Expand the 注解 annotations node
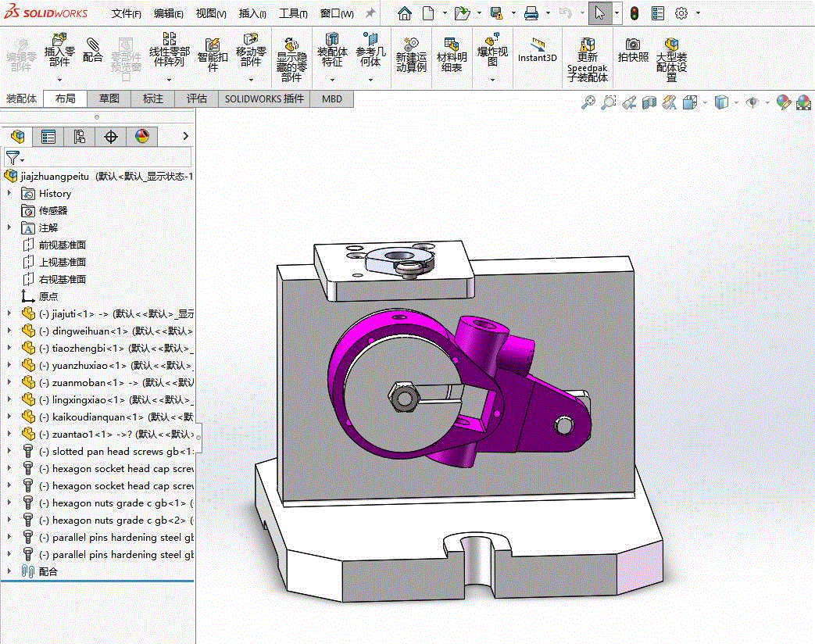Viewport: 815px width, 644px height. [x=9, y=227]
